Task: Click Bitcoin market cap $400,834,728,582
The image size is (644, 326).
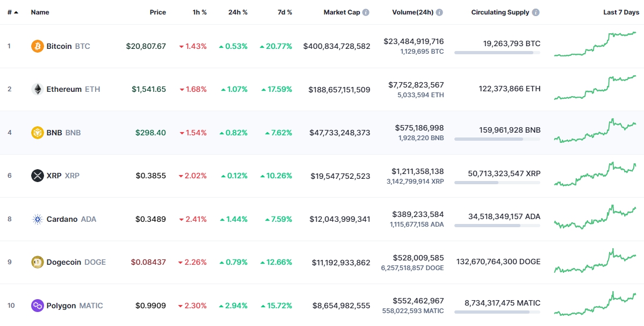Action: (337, 46)
